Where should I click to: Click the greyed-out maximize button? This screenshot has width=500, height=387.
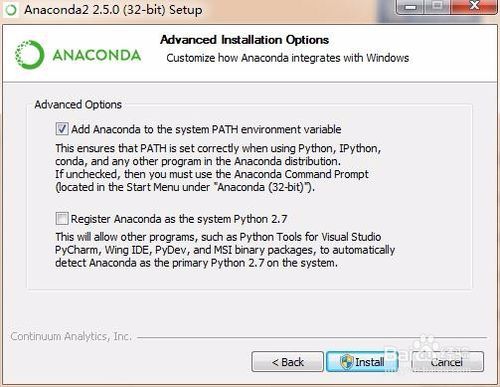438,7
